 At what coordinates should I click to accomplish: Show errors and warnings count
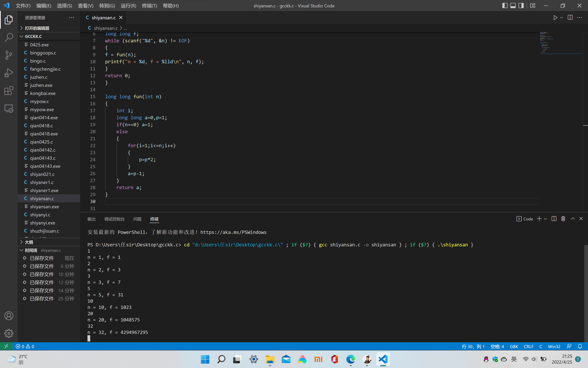(25, 346)
